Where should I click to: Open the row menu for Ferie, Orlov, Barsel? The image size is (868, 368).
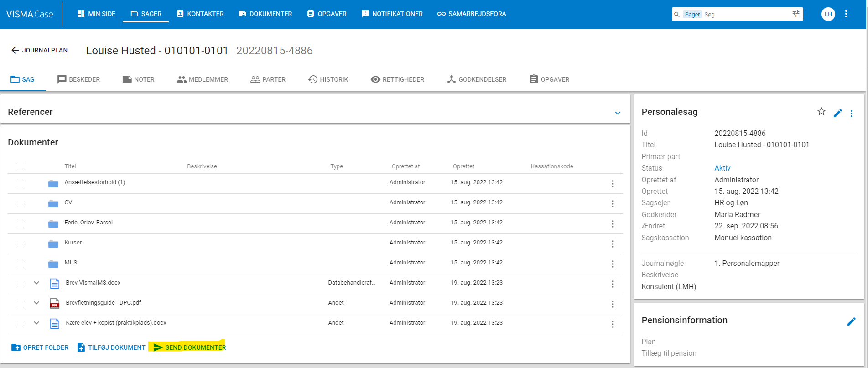coord(613,224)
